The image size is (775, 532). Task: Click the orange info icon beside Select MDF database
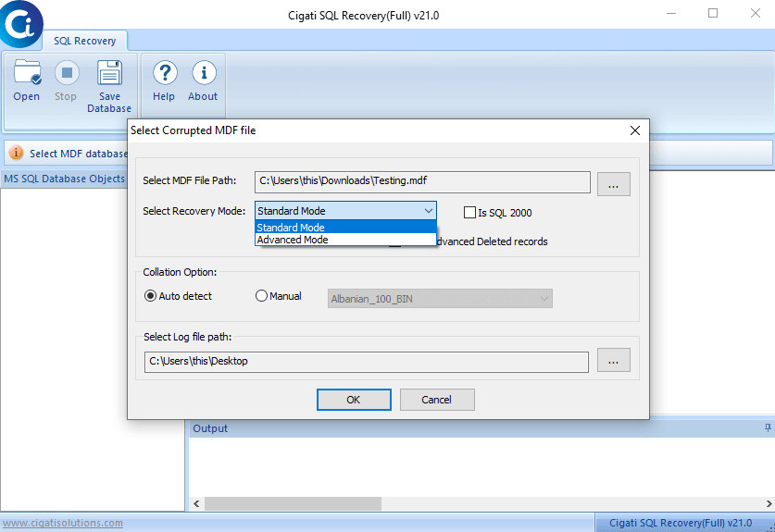[16, 153]
